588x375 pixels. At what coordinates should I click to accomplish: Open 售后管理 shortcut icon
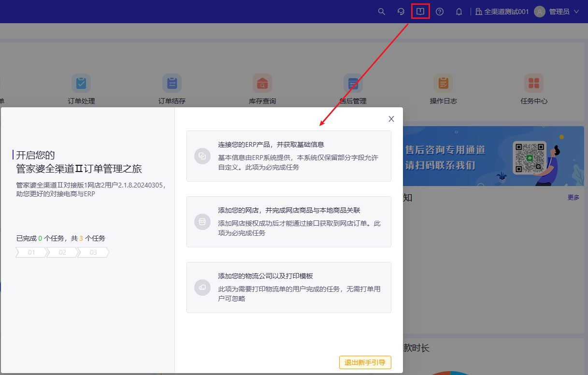point(353,83)
